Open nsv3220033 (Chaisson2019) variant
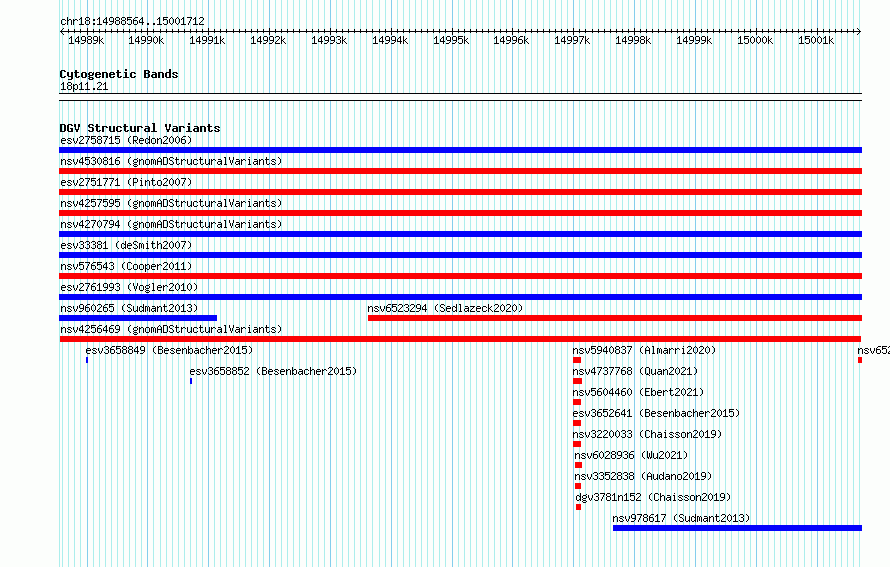The width and height of the screenshot is (890, 567). [x=647, y=434]
